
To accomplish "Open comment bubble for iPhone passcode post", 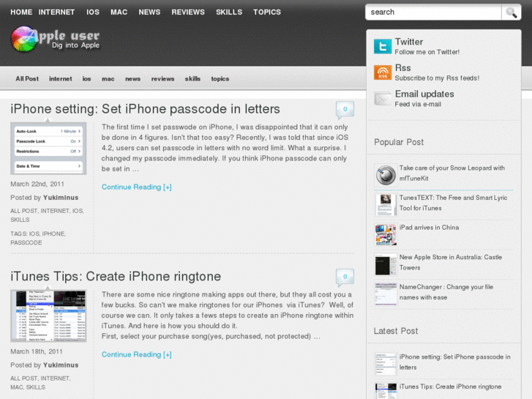I will 345,110.
